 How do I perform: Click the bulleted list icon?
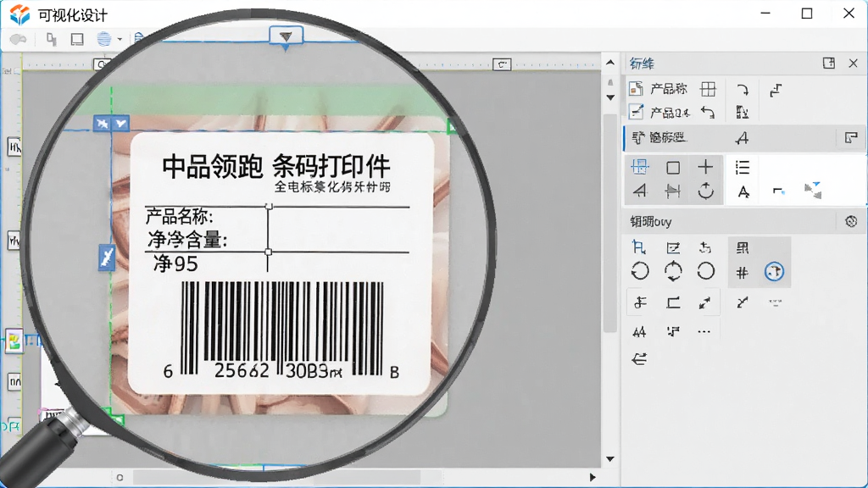(x=743, y=167)
